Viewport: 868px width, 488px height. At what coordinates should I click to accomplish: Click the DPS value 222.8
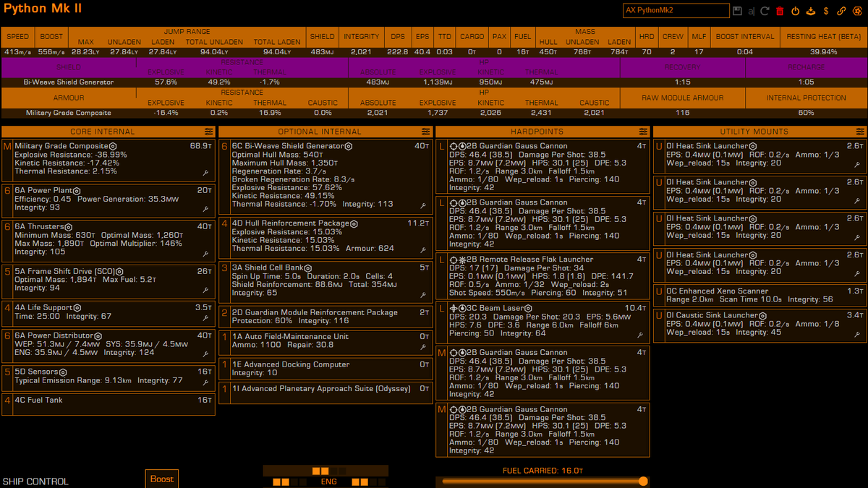(397, 52)
